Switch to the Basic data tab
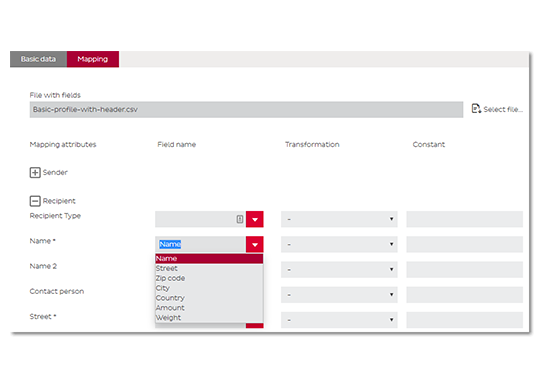Viewport: 544px width, 388px height. [x=38, y=59]
